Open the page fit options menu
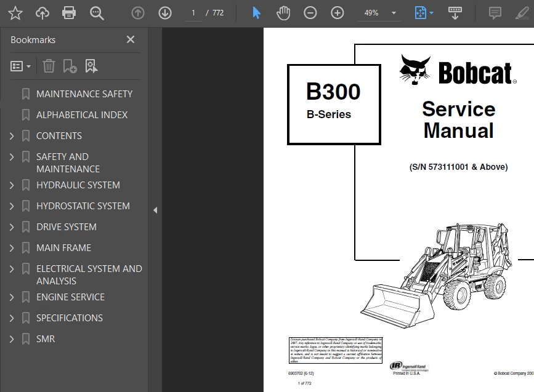Image resolution: width=534 pixels, height=392 pixels. pos(423,12)
